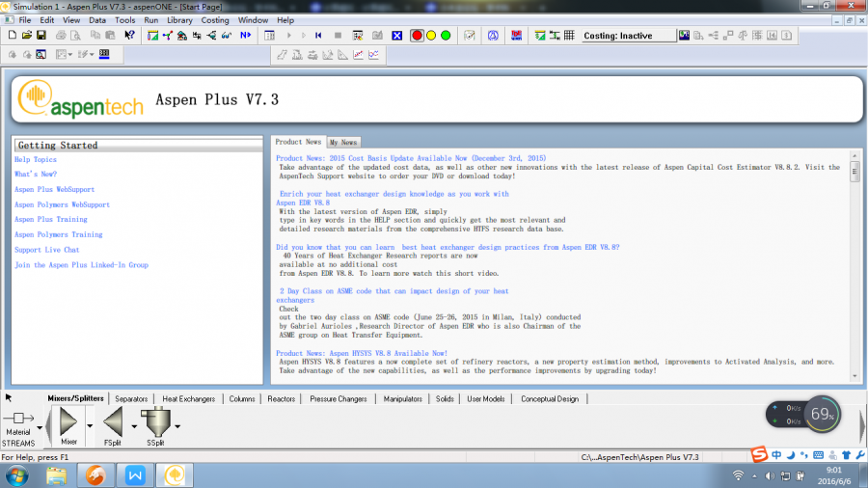Open the What's New? link
Image resolution: width=868 pixels, height=488 pixels.
36,174
